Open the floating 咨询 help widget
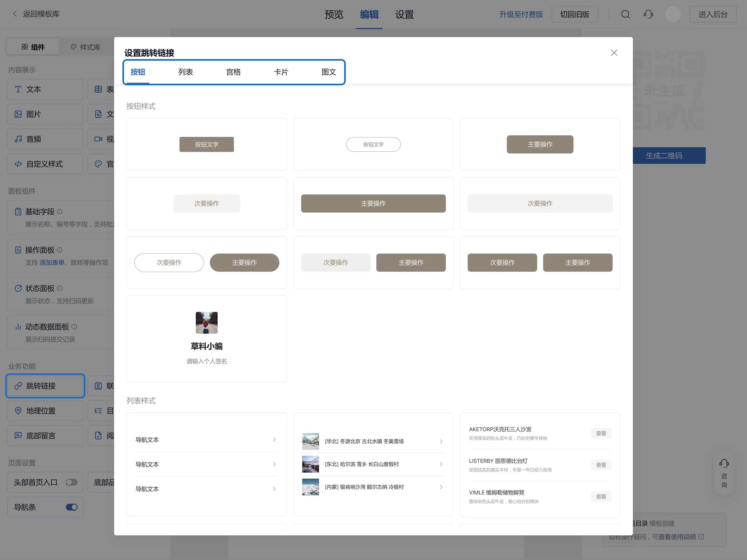This screenshot has width=747, height=560. (x=724, y=473)
